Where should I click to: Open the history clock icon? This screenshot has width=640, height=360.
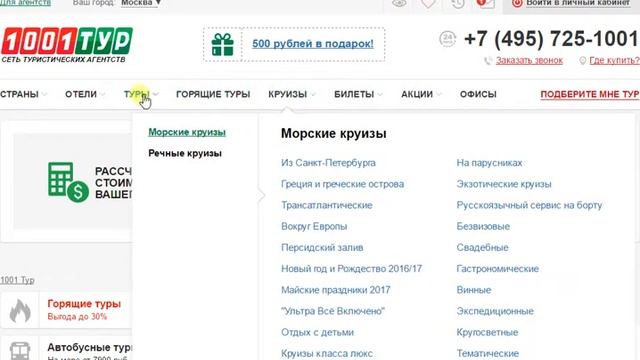(x=458, y=3)
